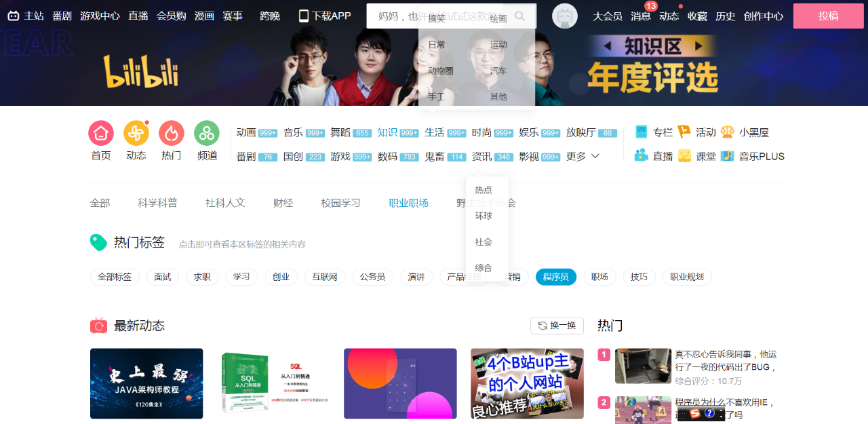Viewport: 868px width, 424px height.
Task: Switch to the 科学科普 tab
Action: coord(157,203)
